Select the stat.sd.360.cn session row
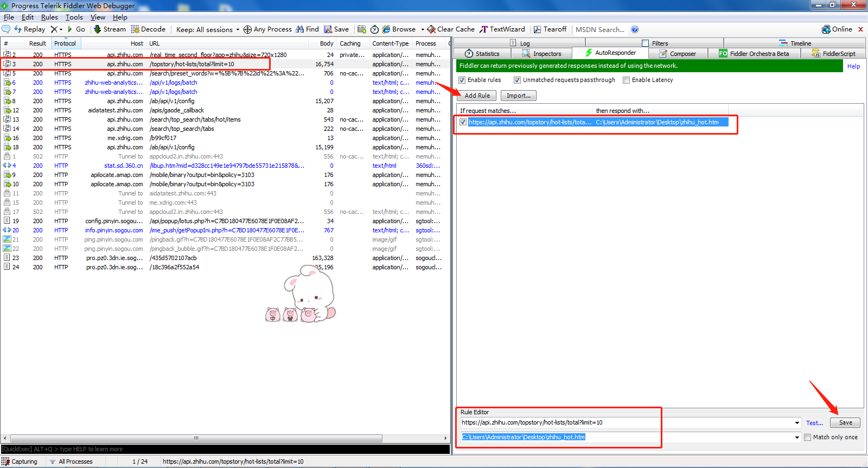Image resolution: width=868 pixels, height=468 pixels. 225,166
